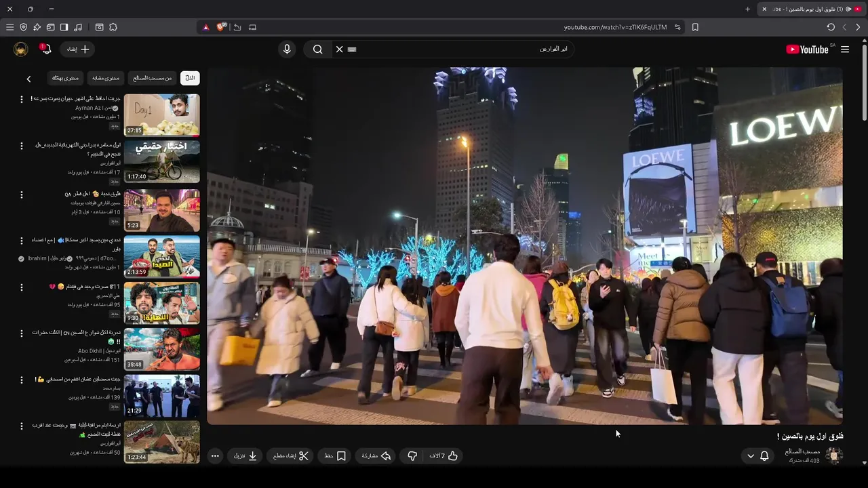Click the Brave VPN shield icon
Image resolution: width=868 pixels, height=488 pixels.
pyautogui.click(x=23, y=27)
